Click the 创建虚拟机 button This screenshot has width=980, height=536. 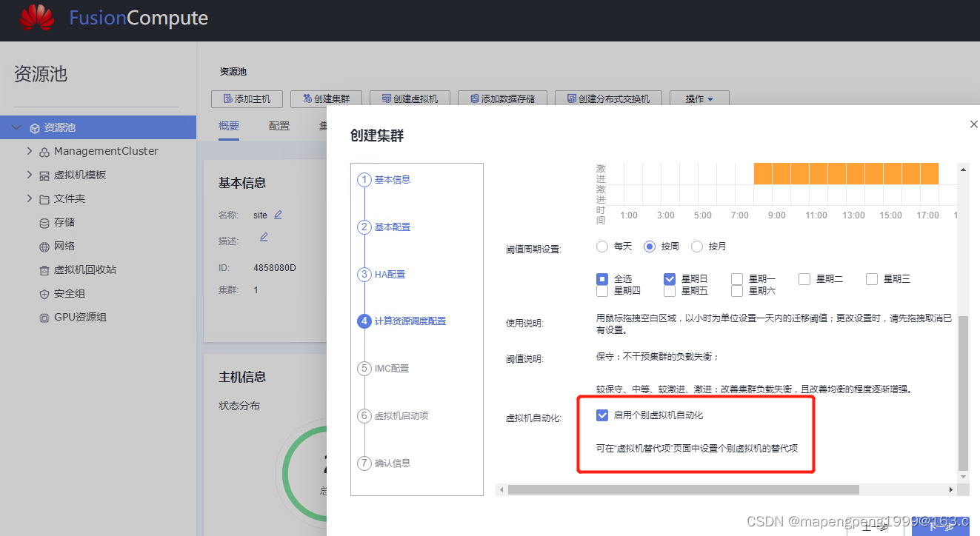click(x=409, y=98)
